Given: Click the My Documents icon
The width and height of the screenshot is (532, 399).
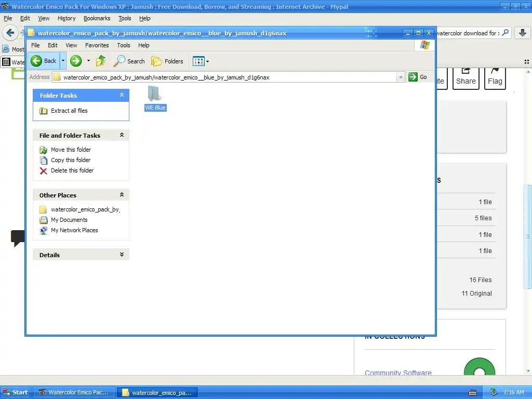Looking at the screenshot, I should coord(44,220).
